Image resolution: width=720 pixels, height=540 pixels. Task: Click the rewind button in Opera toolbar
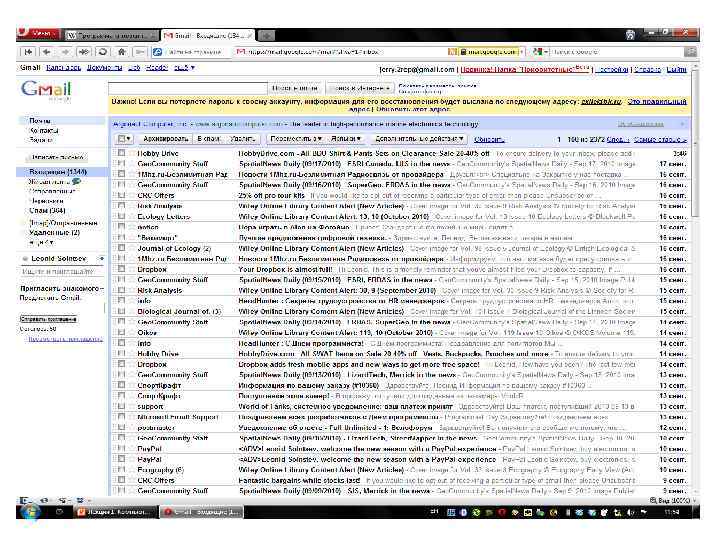click(x=28, y=52)
